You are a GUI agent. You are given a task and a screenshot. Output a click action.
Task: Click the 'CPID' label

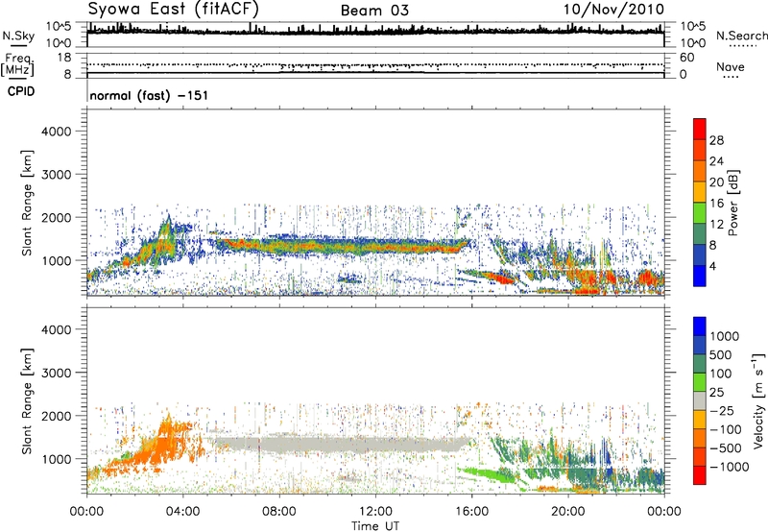click(21, 91)
